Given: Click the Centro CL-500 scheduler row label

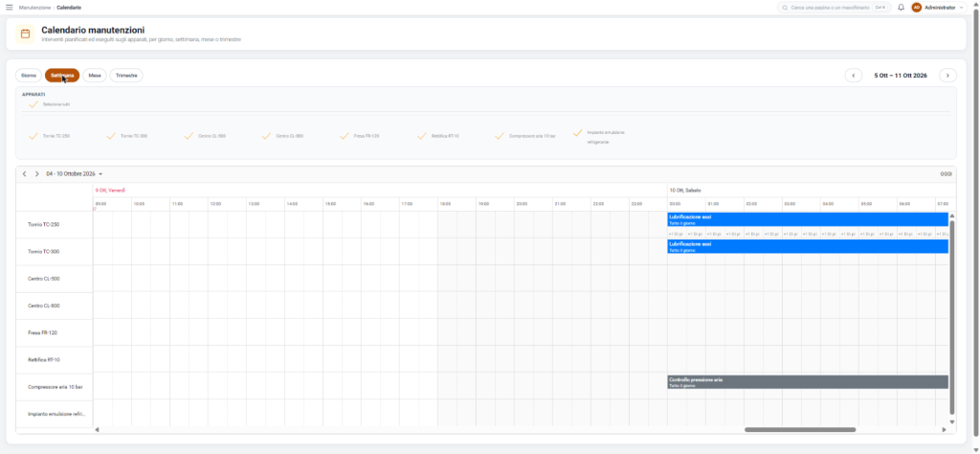Looking at the screenshot, I should (x=43, y=279).
